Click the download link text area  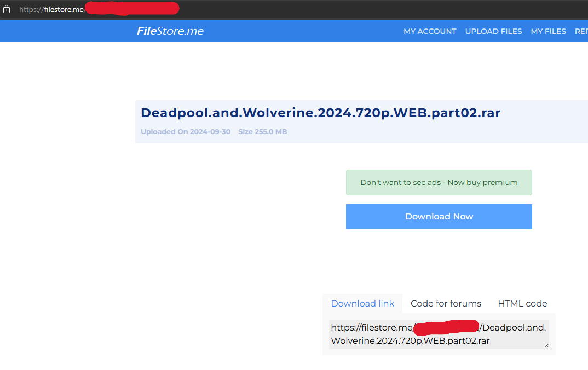pos(439,334)
